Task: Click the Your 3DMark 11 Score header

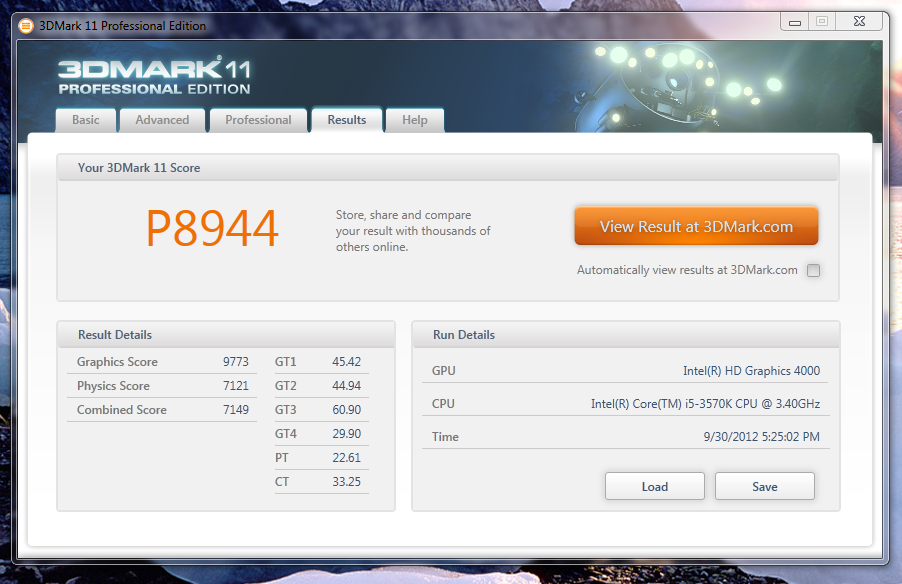Action: pos(448,168)
